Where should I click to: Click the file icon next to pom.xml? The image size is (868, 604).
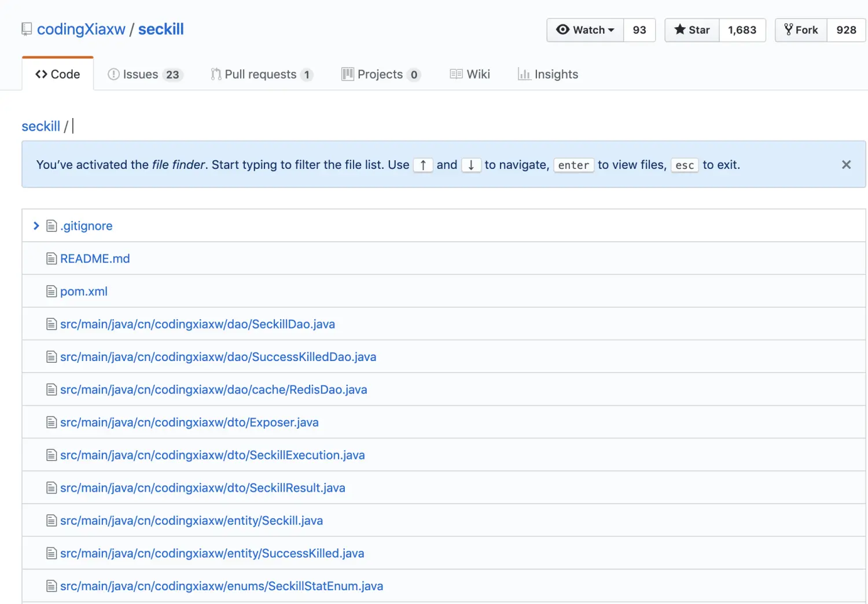click(52, 292)
